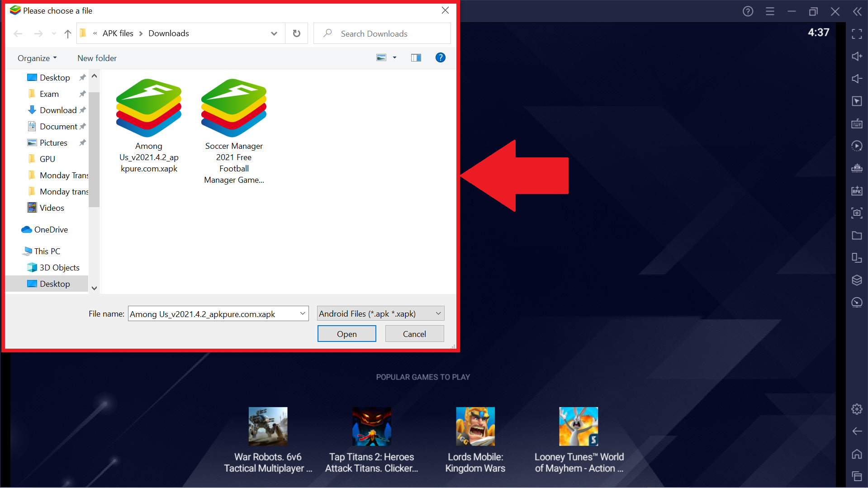Open BlueStacks keyboard controls icon
The height and width of the screenshot is (488, 868).
point(857,123)
